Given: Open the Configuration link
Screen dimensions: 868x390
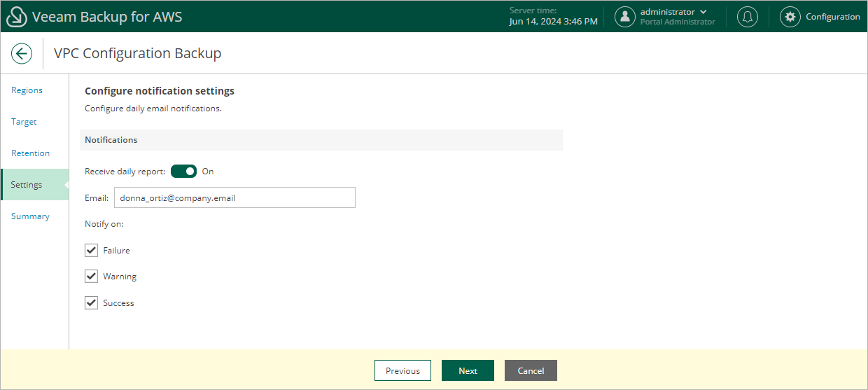Looking at the screenshot, I should coord(832,17).
